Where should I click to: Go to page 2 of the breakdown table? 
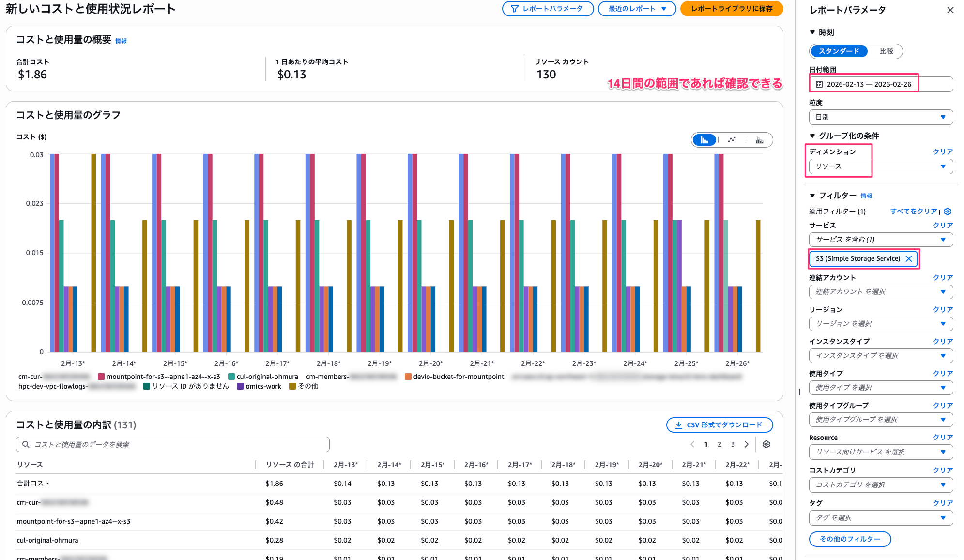point(719,444)
